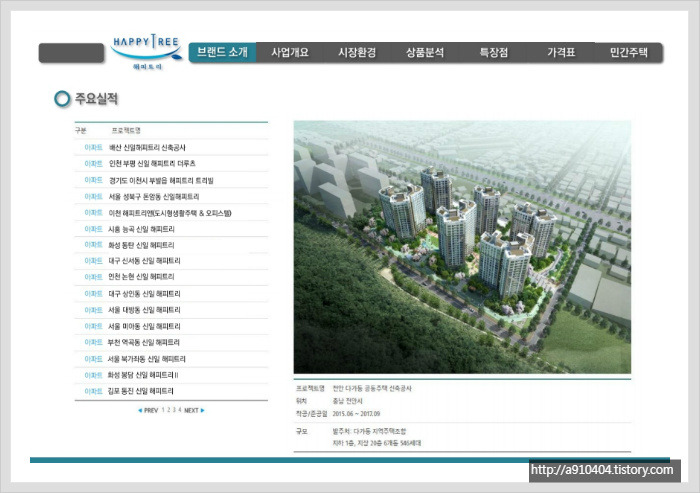Image resolution: width=700 pixels, height=493 pixels.
Task: Jump to page 4 of list
Action: [179, 410]
